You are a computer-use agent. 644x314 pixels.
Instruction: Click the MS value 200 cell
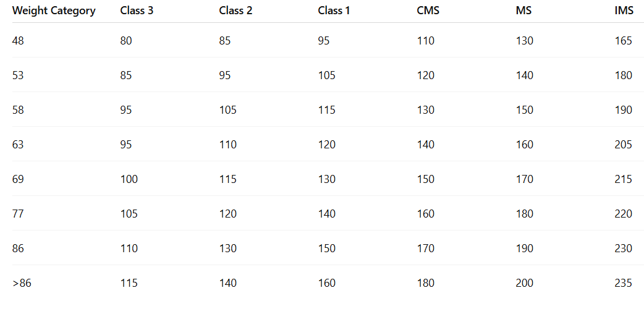pos(525,283)
